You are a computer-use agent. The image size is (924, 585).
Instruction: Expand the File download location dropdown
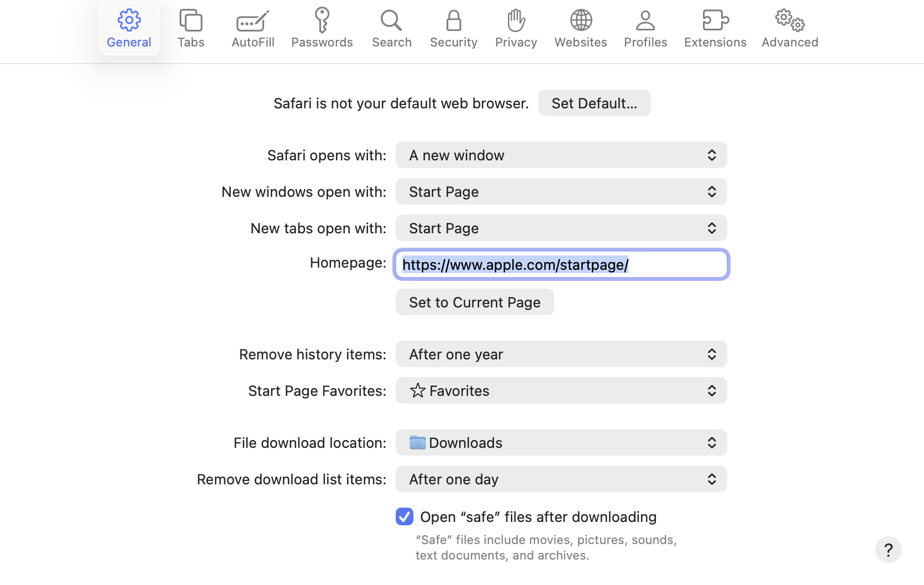click(561, 442)
